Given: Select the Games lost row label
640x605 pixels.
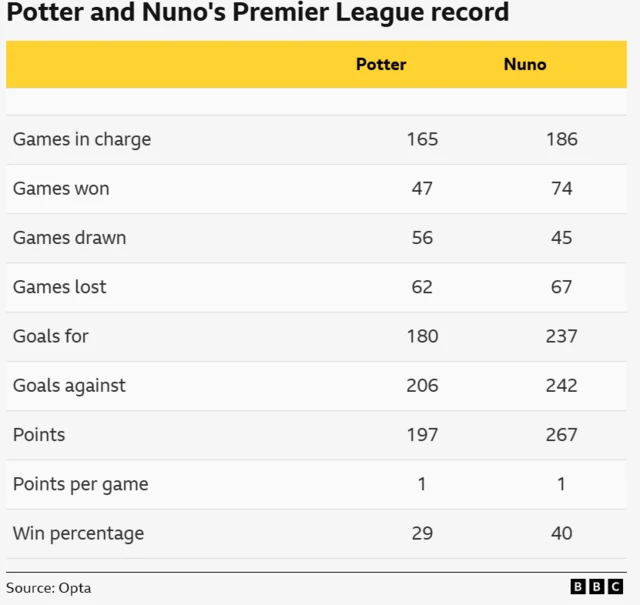Looking at the screenshot, I should click(x=59, y=287).
